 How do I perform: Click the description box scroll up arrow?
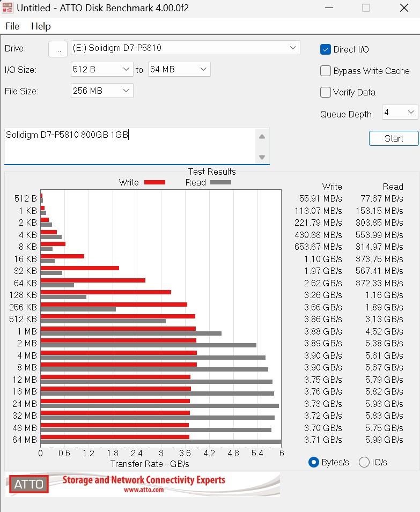(262, 137)
